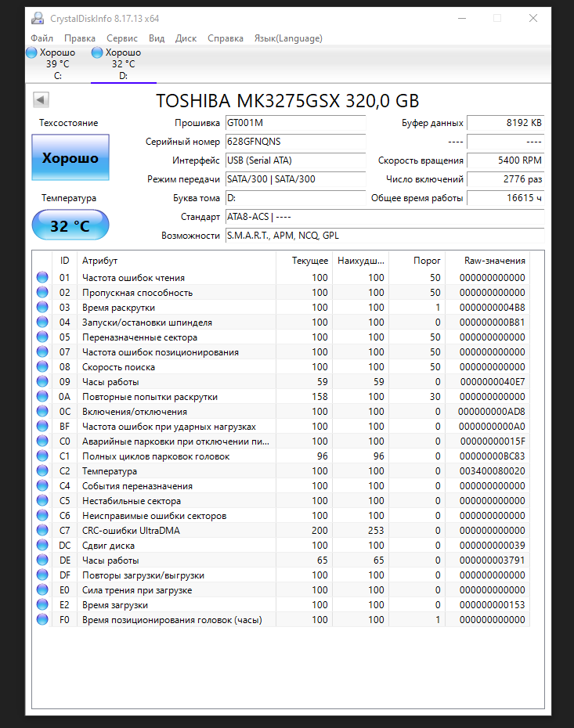This screenshot has height=728, width=574.
Task: Open the Справка menu
Action: click(x=226, y=38)
